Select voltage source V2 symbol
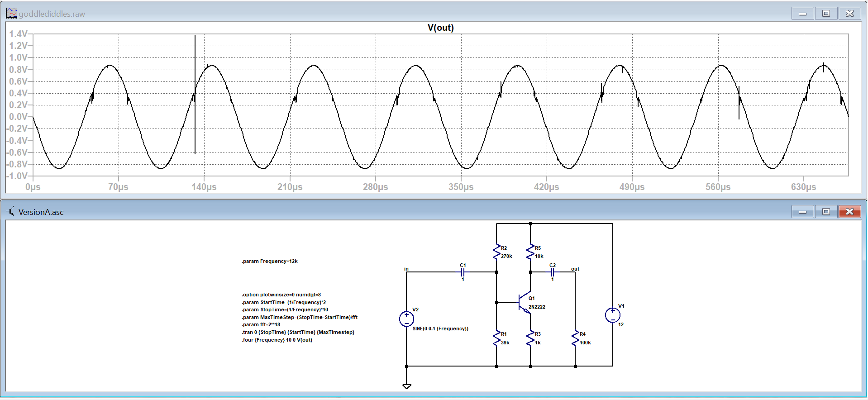This screenshot has height=400, width=868. 406,319
